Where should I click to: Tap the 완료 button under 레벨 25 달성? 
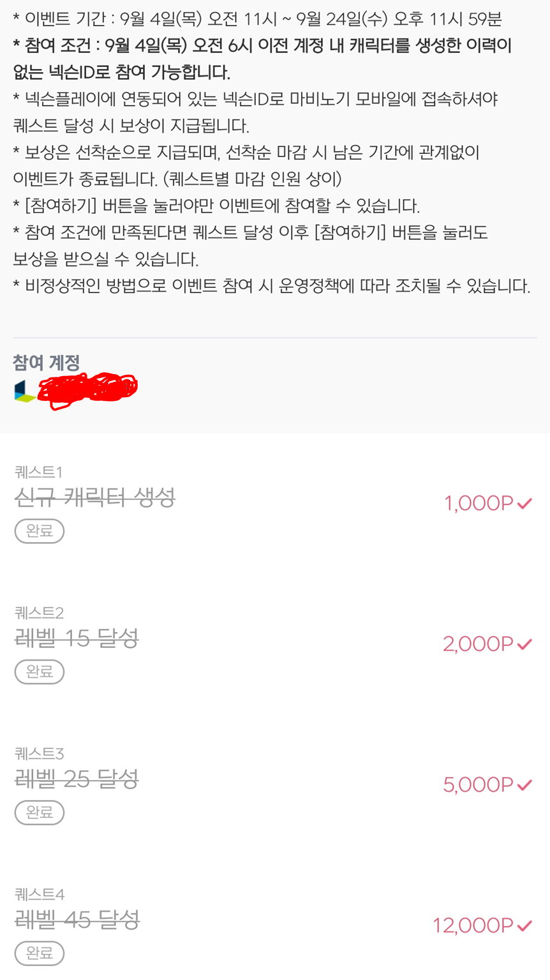pos(40,812)
